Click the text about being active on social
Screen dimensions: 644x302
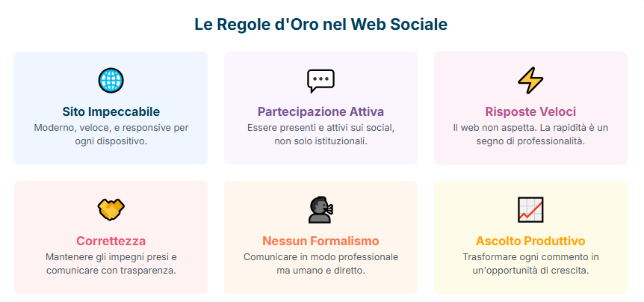[321, 134]
